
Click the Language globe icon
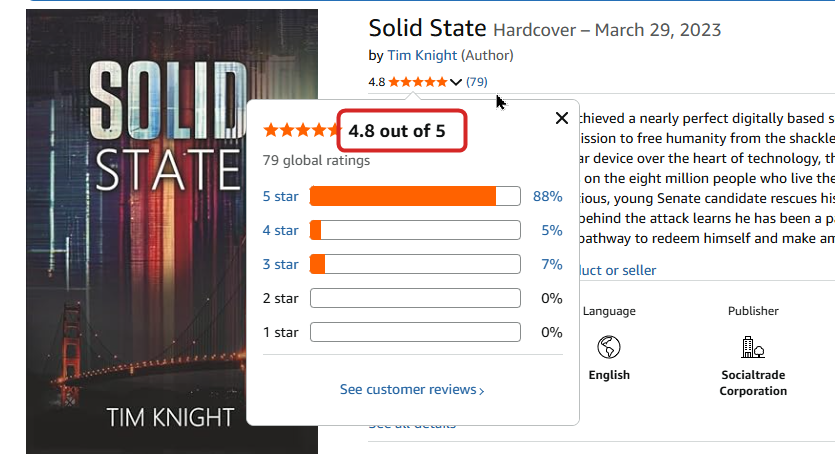609,347
